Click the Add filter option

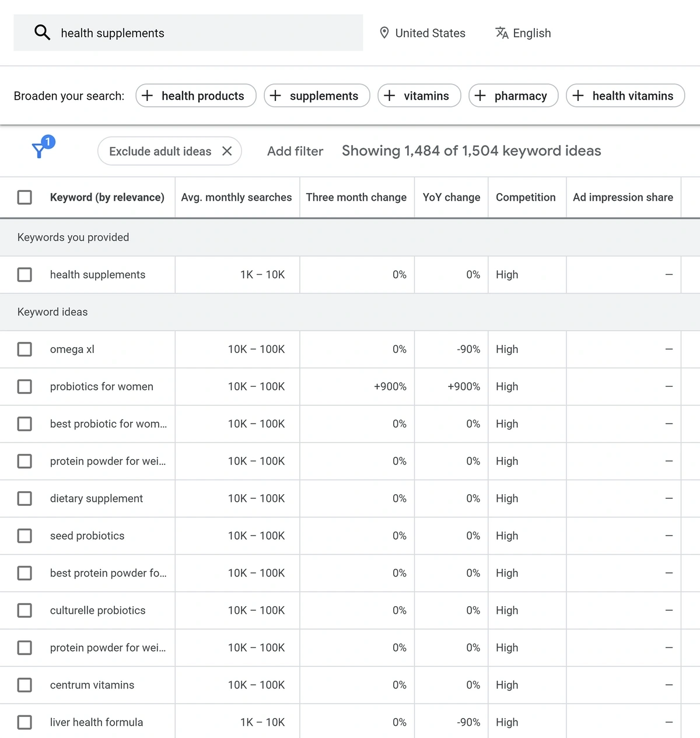coord(295,151)
